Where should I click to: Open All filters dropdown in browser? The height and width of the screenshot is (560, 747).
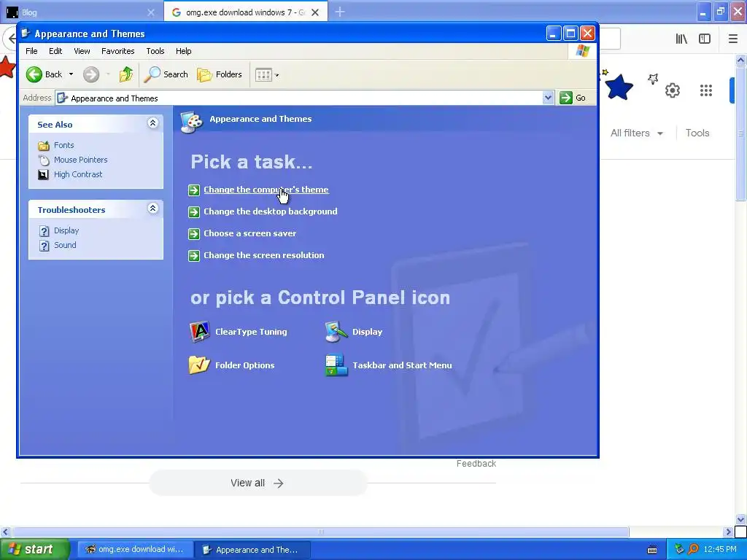[637, 133]
